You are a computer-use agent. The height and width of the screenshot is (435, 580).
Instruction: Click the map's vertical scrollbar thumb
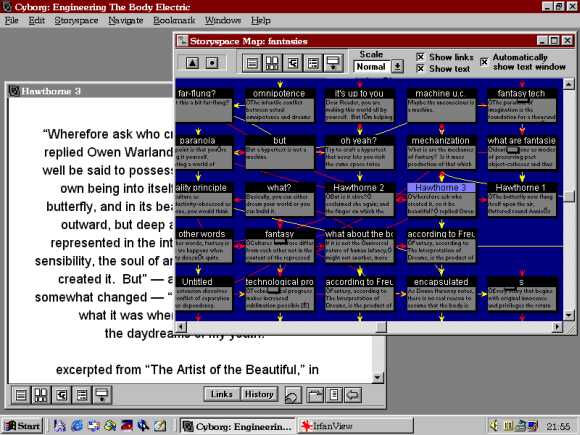click(x=569, y=196)
